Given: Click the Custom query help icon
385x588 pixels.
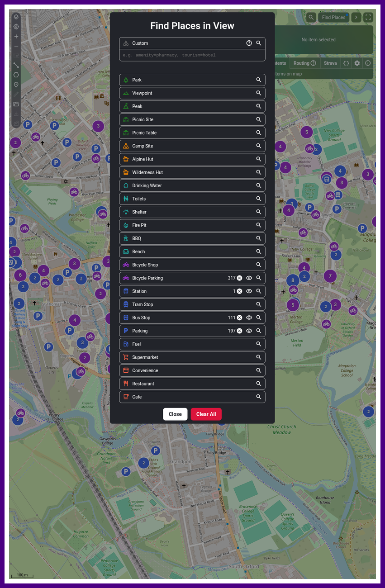Looking at the screenshot, I should tap(249, 43).
